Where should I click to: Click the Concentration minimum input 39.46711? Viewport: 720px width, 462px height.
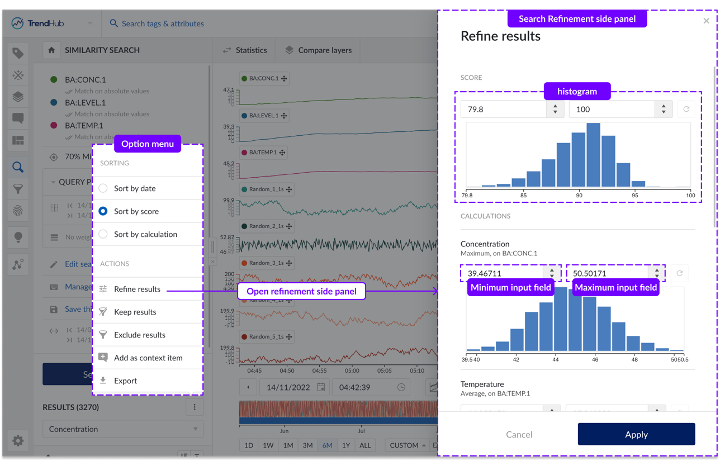(x=503, y=273)
